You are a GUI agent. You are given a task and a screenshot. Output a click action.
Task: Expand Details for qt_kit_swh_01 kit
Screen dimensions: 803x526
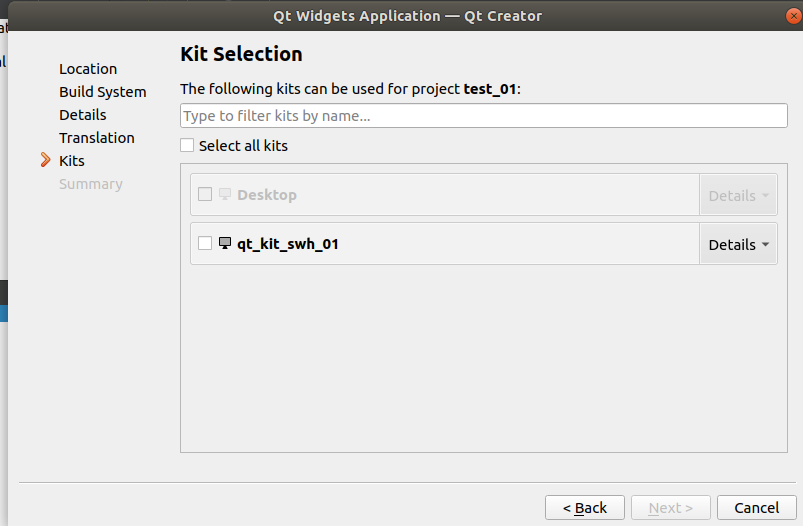point(738,244)
